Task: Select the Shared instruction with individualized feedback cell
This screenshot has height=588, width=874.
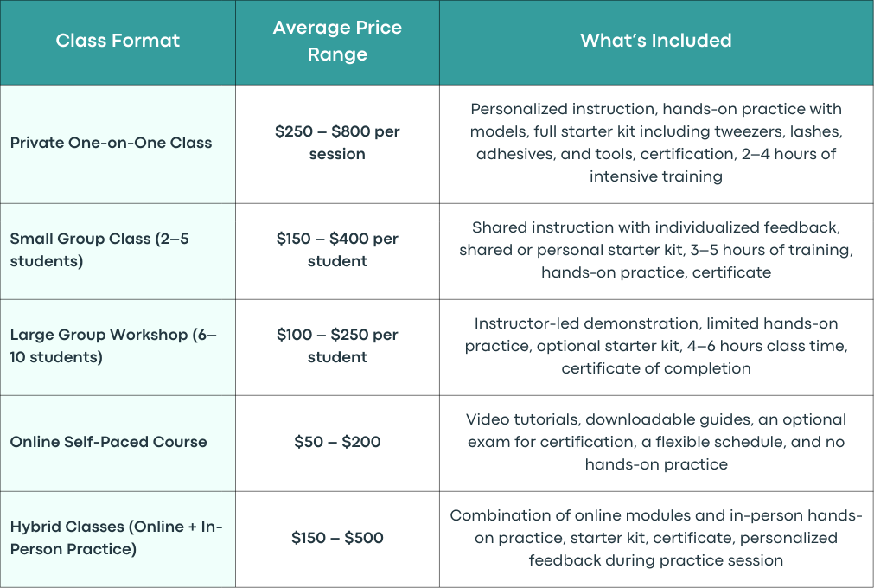Action: point(656,252)
